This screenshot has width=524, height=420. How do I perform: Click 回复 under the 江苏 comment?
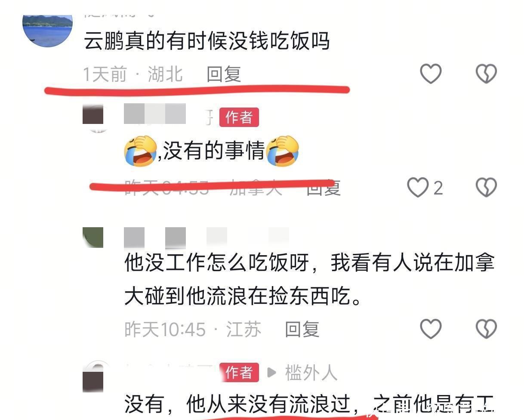point(302,329)
